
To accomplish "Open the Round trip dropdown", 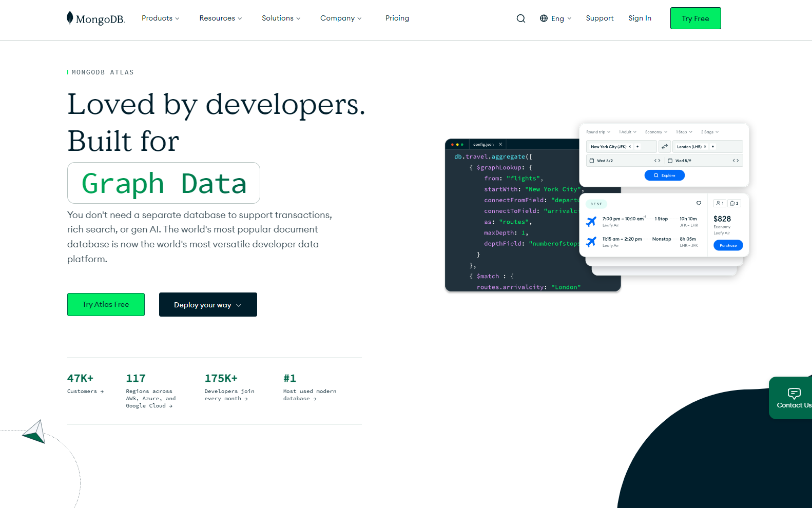I will click(x=598, y=132).
